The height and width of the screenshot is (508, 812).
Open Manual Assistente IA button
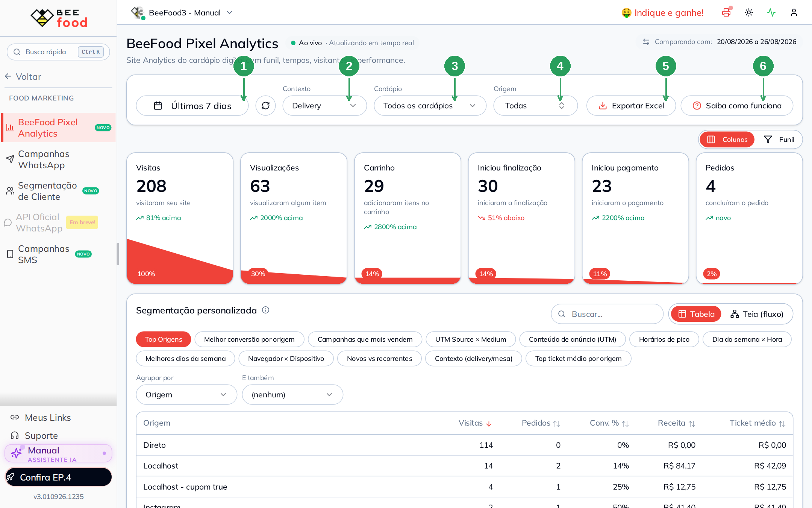click(x=58, y=453)
